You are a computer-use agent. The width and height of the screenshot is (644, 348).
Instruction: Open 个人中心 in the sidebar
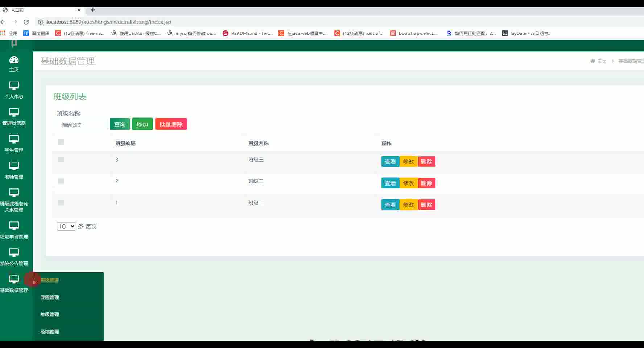click(x=14, y=90)
